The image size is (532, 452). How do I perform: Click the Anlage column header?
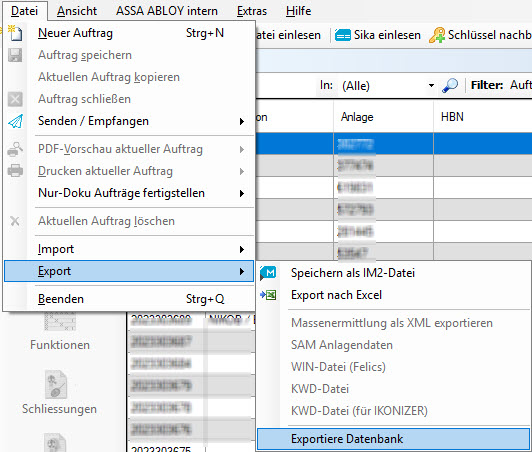(x=383, y=117)
